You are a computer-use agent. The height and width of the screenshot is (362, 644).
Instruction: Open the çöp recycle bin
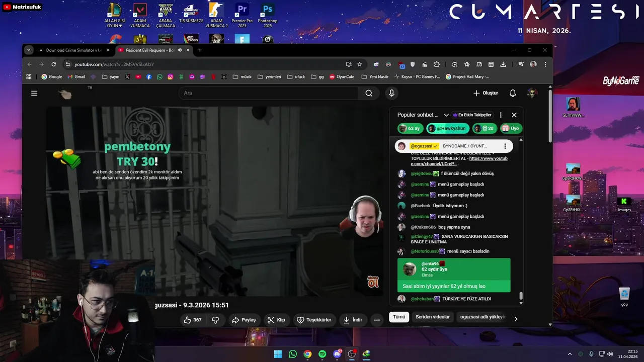coord(624,297)
